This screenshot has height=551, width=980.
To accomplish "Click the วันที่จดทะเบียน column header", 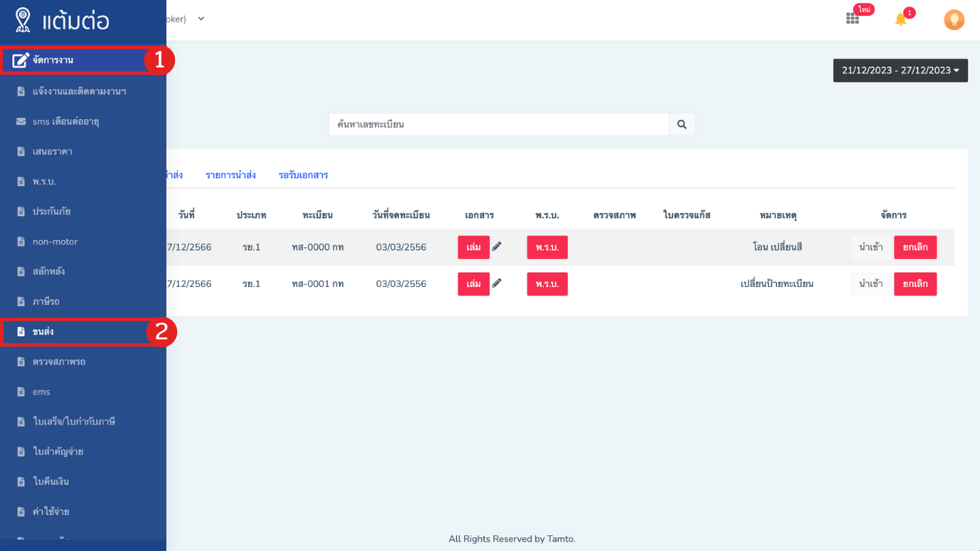I will click(401, 215).
